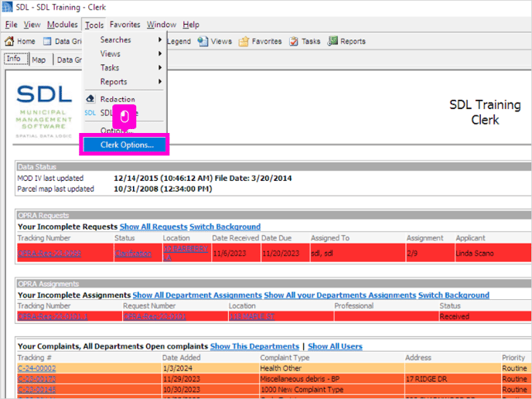The width and height of the screenshot is (532, 399).
Task: Click Switch Background link under OPRA Assignments
Action: pos(454,295)
